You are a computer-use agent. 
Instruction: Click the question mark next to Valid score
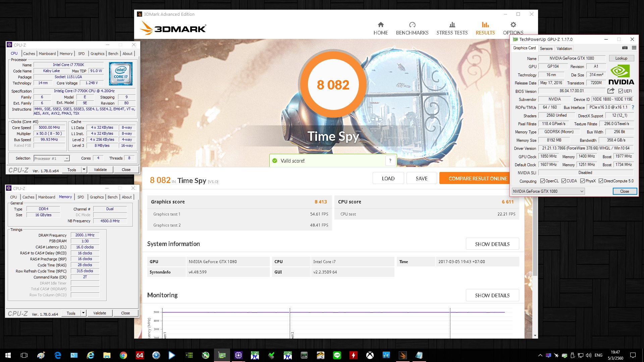click(x=390, y=161)
